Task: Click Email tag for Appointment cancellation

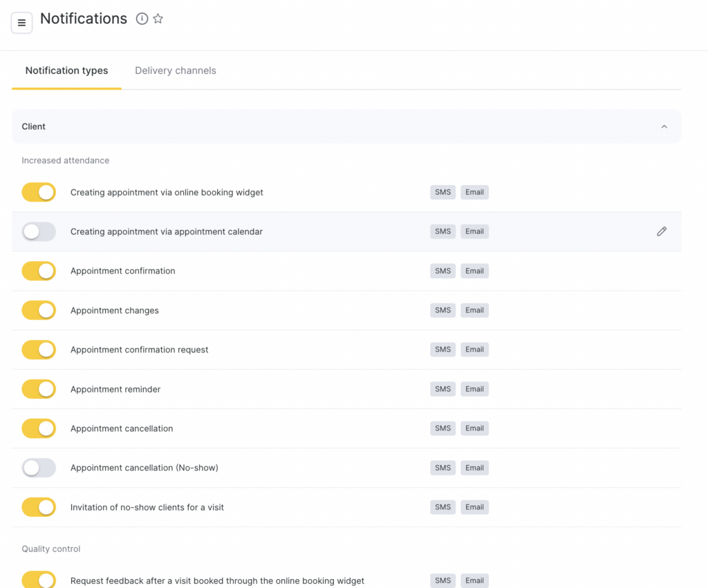Action: [474, 428]
